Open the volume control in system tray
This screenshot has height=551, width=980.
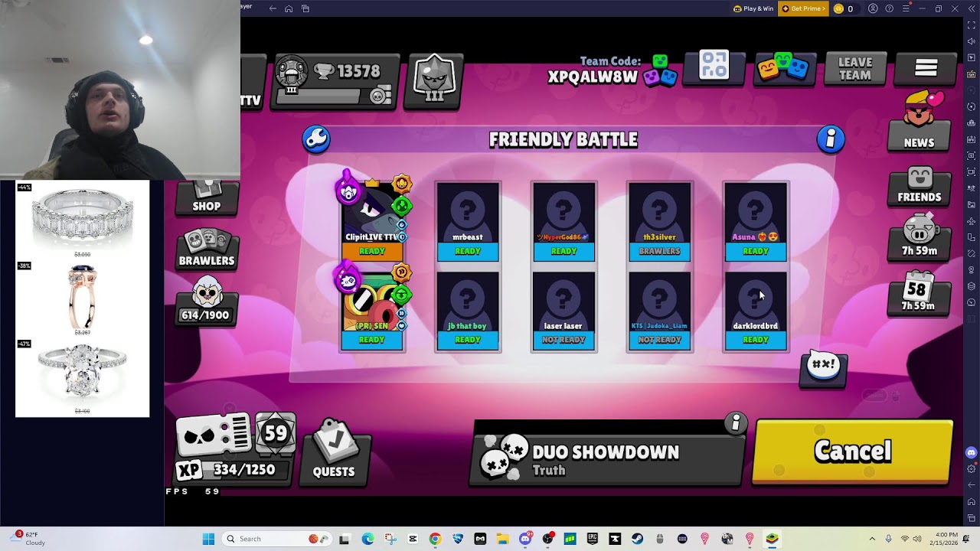(x=918, y=539)
